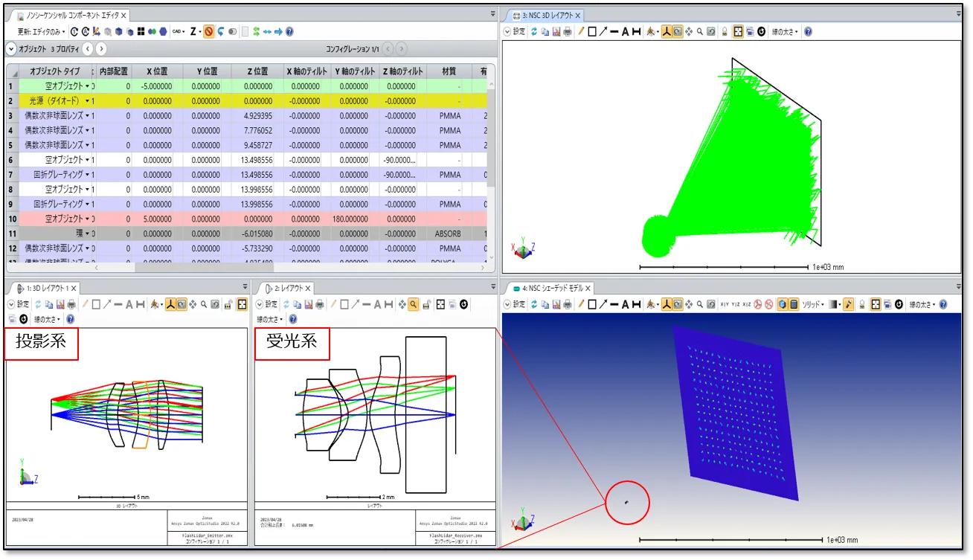Image resolution: width=973 pixels, height=560 pixels.
Task: Click 設定 in the NSC 3D layout toolbar
Action: pos(515,32)
